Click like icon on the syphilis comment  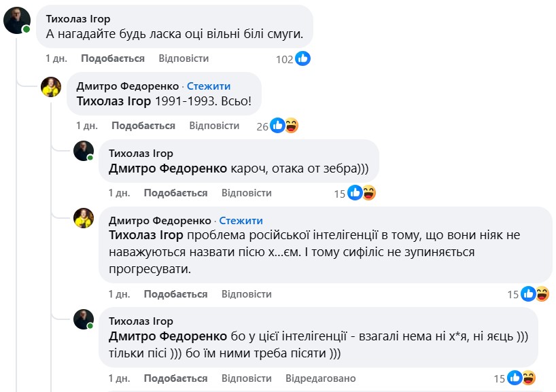click(528, 294)
